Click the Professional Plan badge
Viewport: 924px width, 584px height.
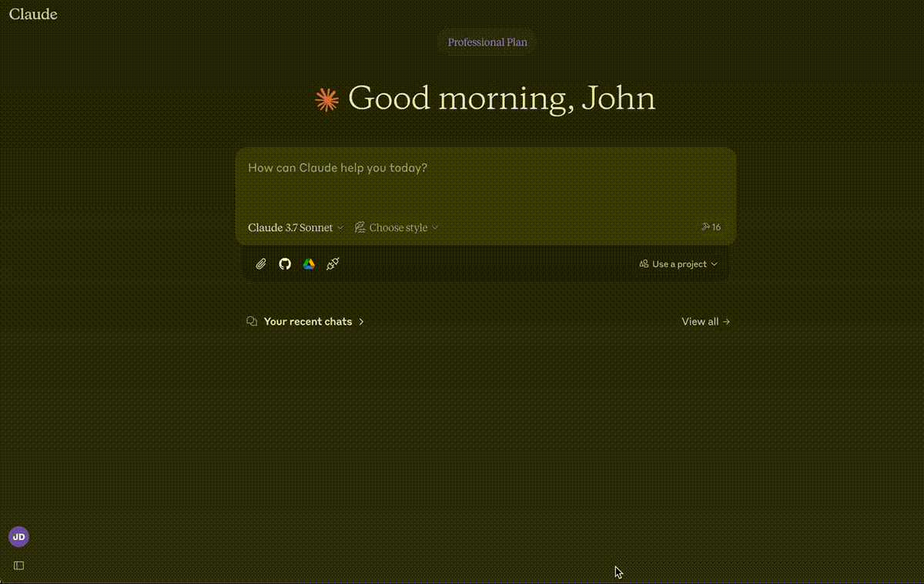[x=487, y=42]
